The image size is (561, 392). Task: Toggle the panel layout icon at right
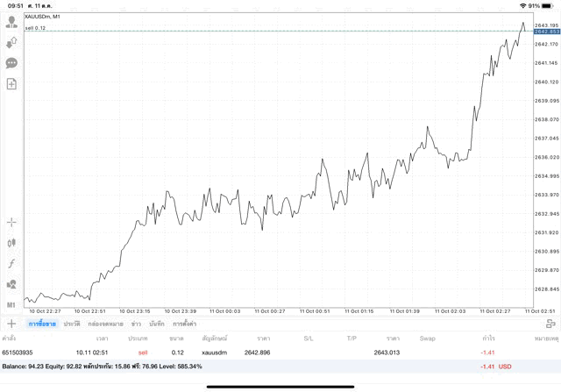[x=550, y=324]
